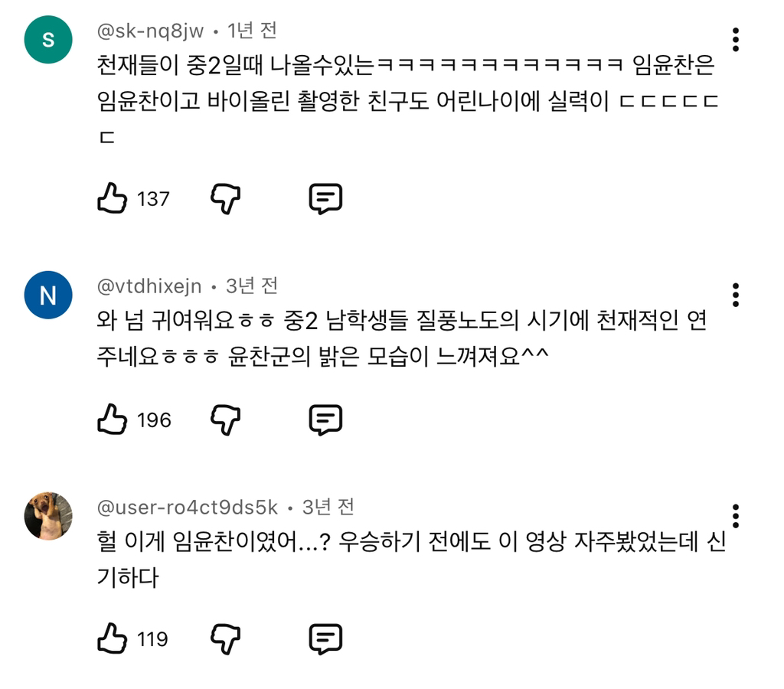Reply to the @sk-nq8jw comment
Screen dimensions: 784x689
click(x=325, y=199)
